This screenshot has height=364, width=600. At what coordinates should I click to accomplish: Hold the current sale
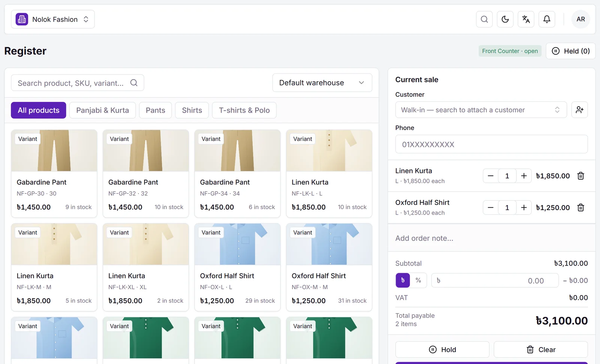[442, 349]
